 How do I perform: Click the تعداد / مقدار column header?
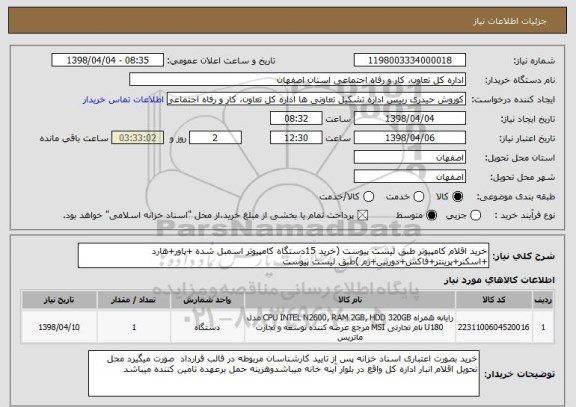coord(134,300)
